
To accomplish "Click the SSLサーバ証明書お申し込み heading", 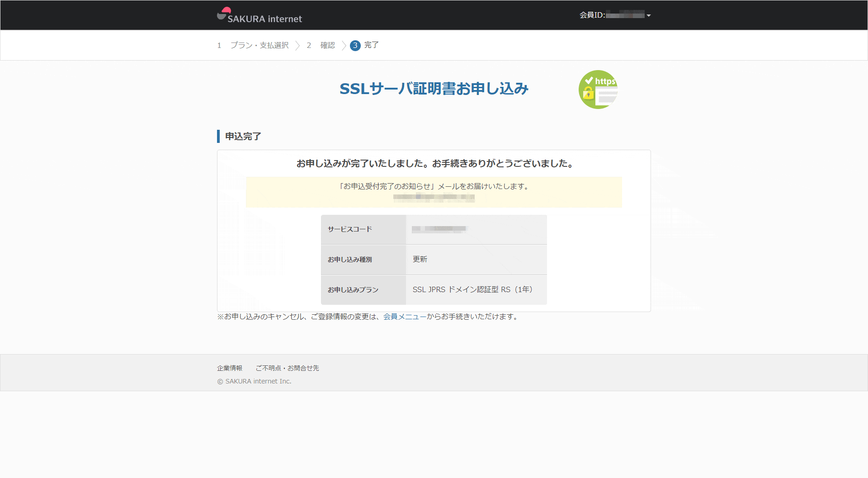I will pos(434,89).
